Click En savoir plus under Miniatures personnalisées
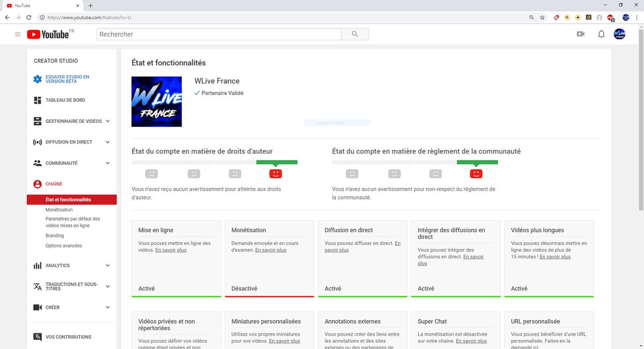The image size is (644, 349). click(284, 341)
